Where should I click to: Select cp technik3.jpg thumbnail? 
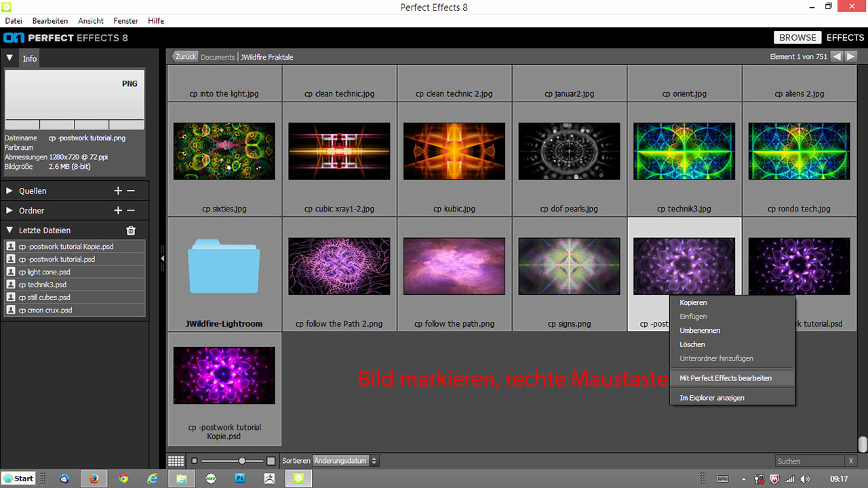pyautogui.click(x=684, y=151)
